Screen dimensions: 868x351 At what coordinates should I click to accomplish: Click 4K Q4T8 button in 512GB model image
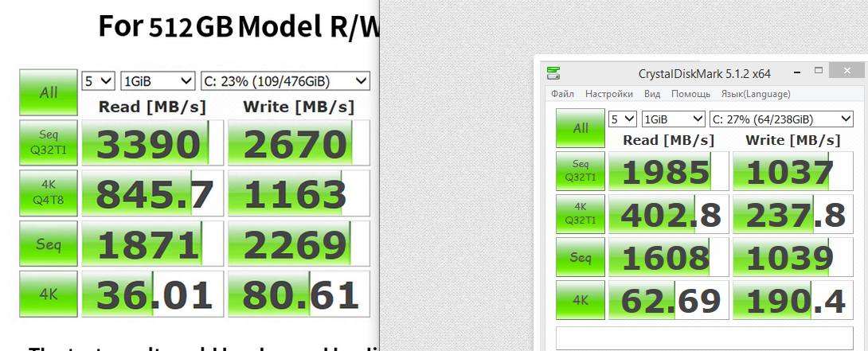point(48,193)
